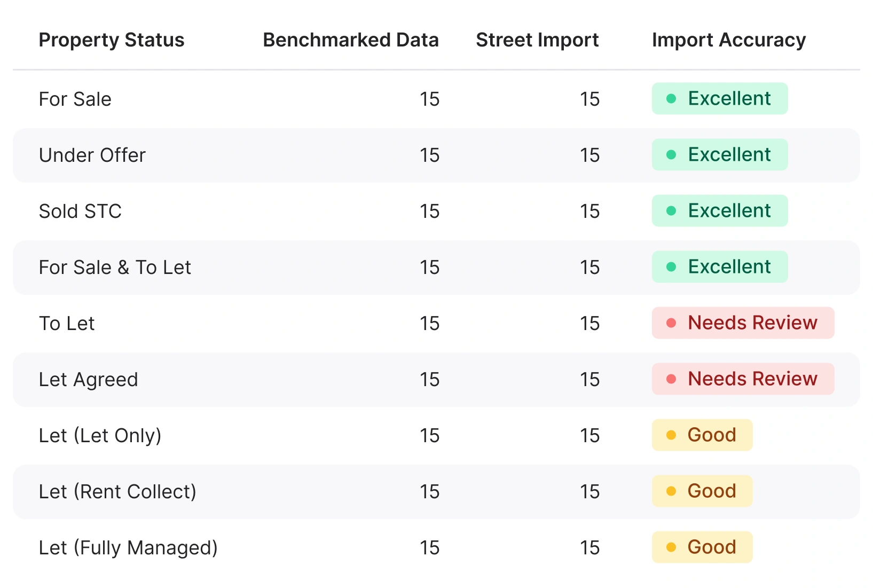Click the Property Status column header
The width and height of the screenshot is (873, 588).
pyautogui.click(x=112, y=40)
